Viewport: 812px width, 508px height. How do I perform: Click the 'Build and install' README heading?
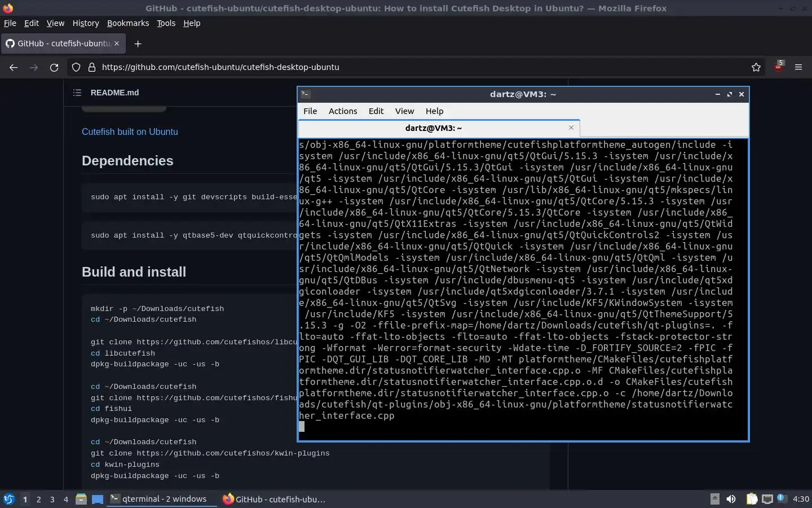pyautogui.click(x=134, y=272)
